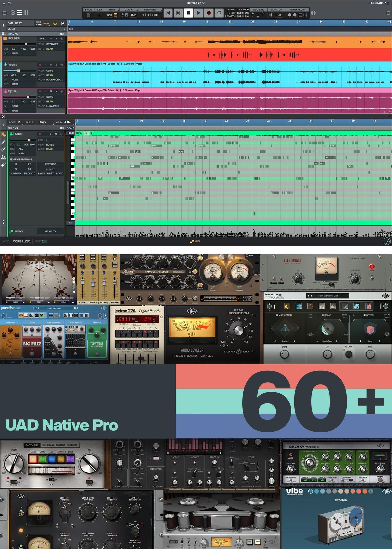
Task: Mute the Vocals track
Action: pyautogui.click(x=56, y=65)
